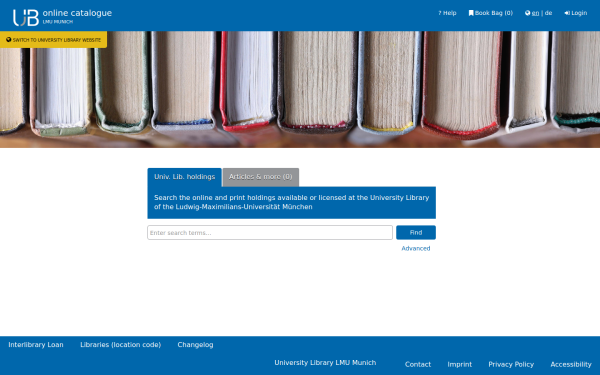Image resolution: width=600 pixels, height=375 pixels.
Task: Select the Univ. Lib. holdings tab
Action: click(184, 177)
